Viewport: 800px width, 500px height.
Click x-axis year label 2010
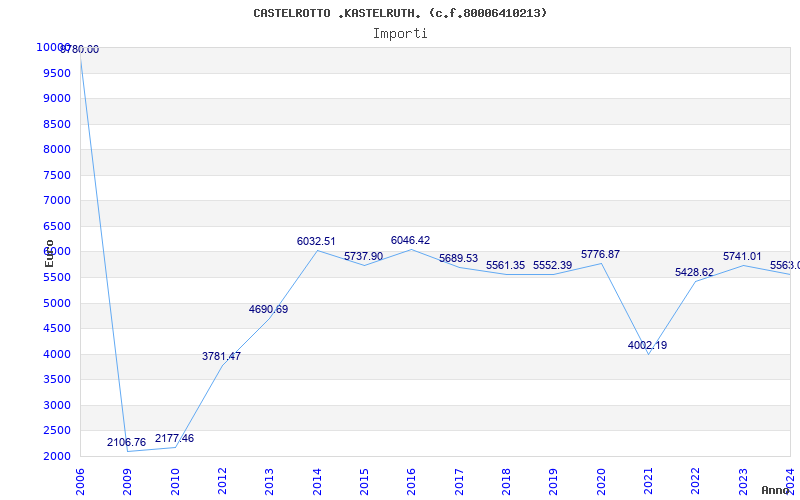[x=175, y=482]
